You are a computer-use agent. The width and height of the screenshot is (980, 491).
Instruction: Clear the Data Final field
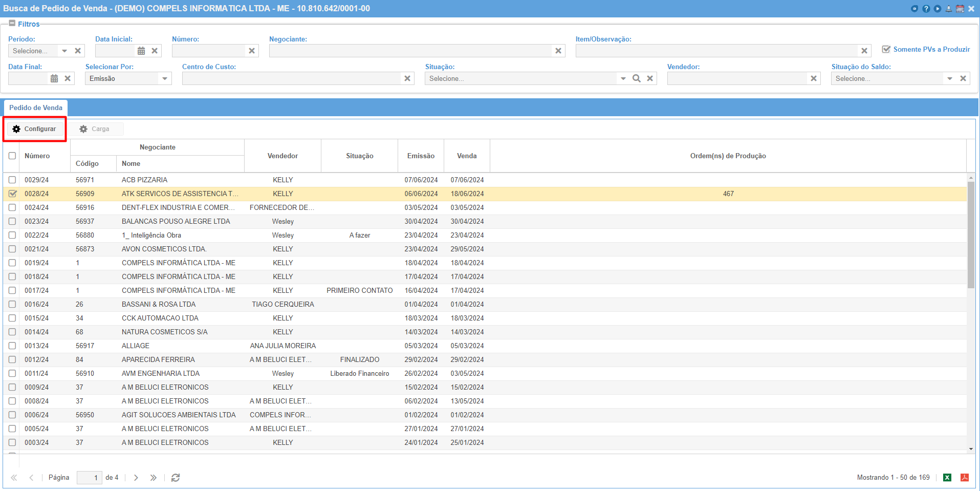tap(68, 78)
